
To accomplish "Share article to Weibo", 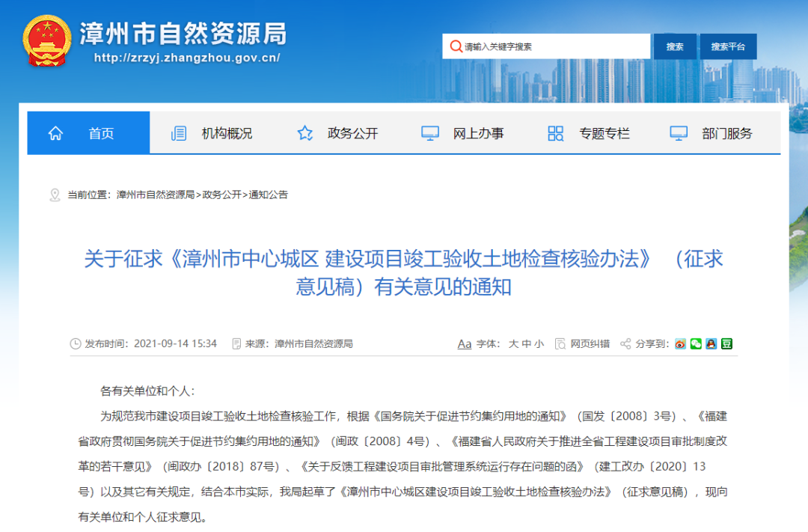I will pyautogui.click(x=680, y=343).
